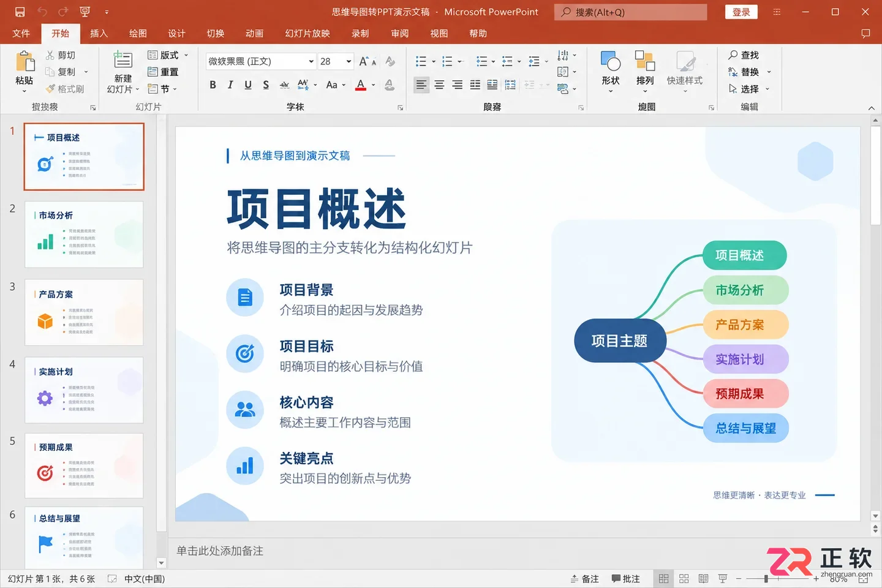Switch to Reading view icon
This screenshot has height=588, width=882.
[703, 579]
